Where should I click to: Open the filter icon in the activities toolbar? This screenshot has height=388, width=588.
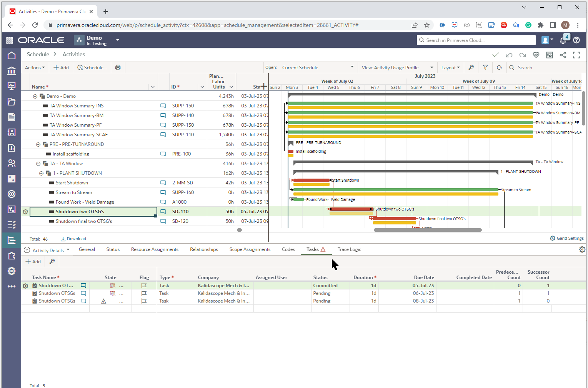click(x=485, y=67)
